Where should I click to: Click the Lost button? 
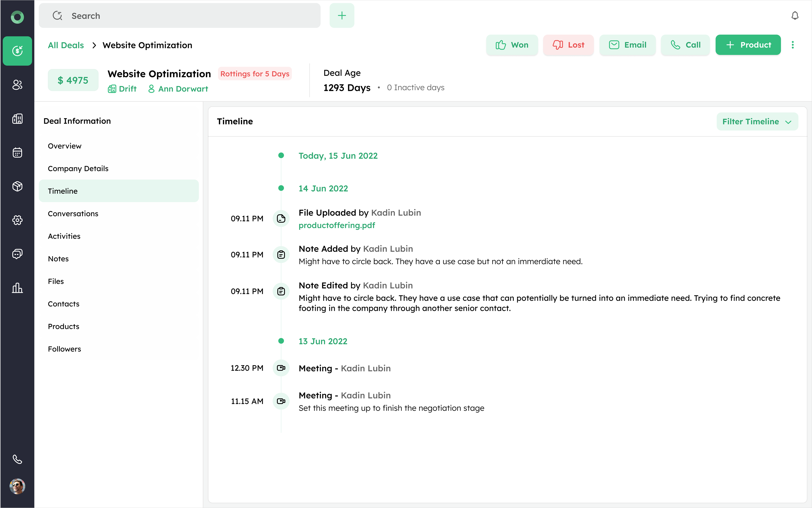coord(568,45)
